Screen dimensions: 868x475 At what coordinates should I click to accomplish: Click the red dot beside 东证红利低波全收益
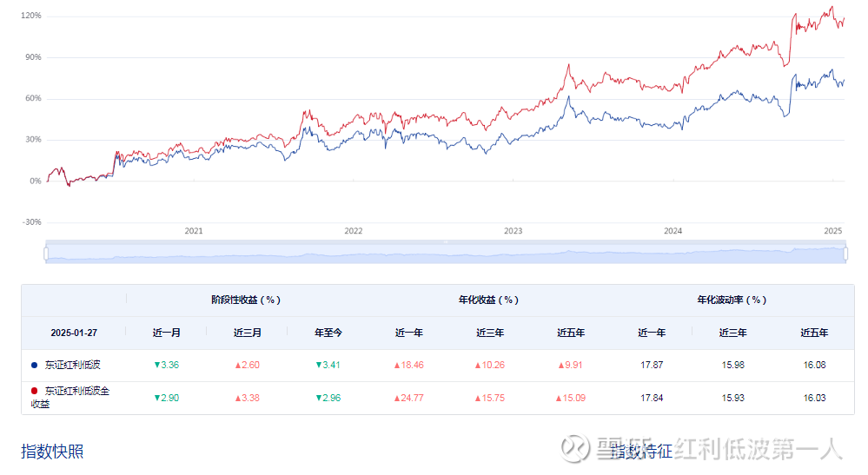(x=35, y=391)
